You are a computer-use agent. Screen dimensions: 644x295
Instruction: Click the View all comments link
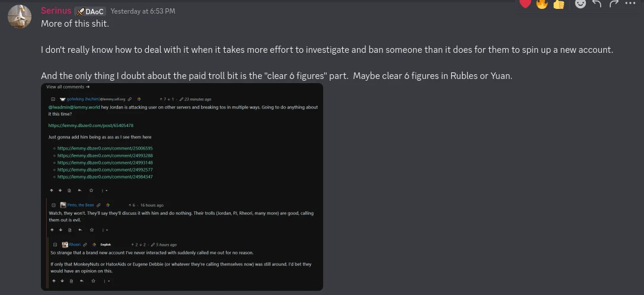point(68,87)
